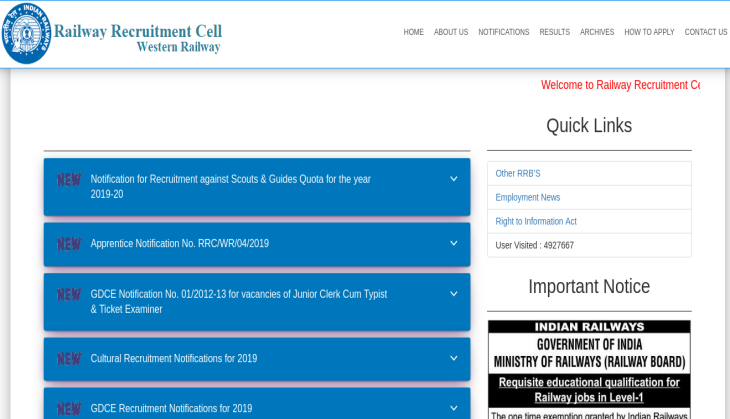Open GDCE Junior Clerk Cum Typist notification title
Viewport: 730px width, 419px height.
(239, 302)
